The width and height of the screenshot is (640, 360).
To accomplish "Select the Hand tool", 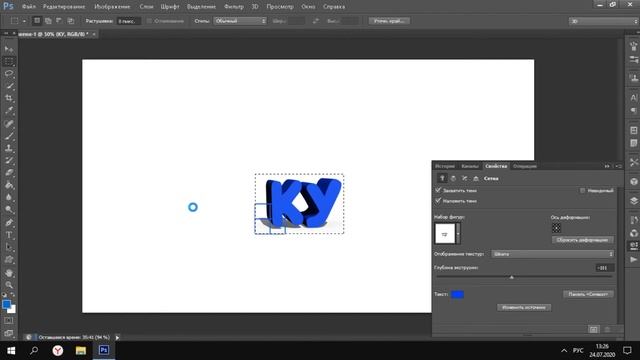I will tap(9, 273).
